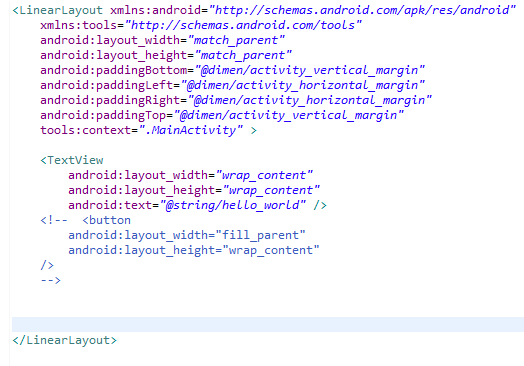Select the root layout_width match_parent value
The image size is (524, 366).
(236, 40)
